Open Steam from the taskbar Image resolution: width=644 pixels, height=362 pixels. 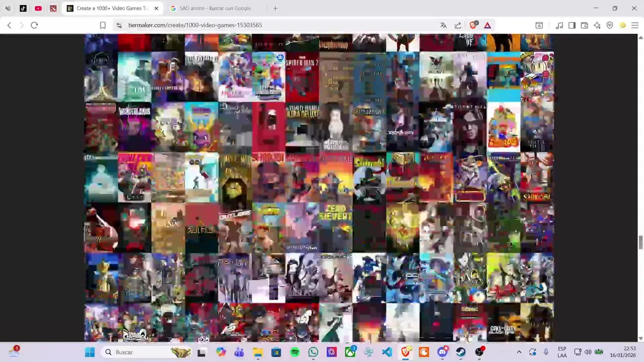click(461, 352)
